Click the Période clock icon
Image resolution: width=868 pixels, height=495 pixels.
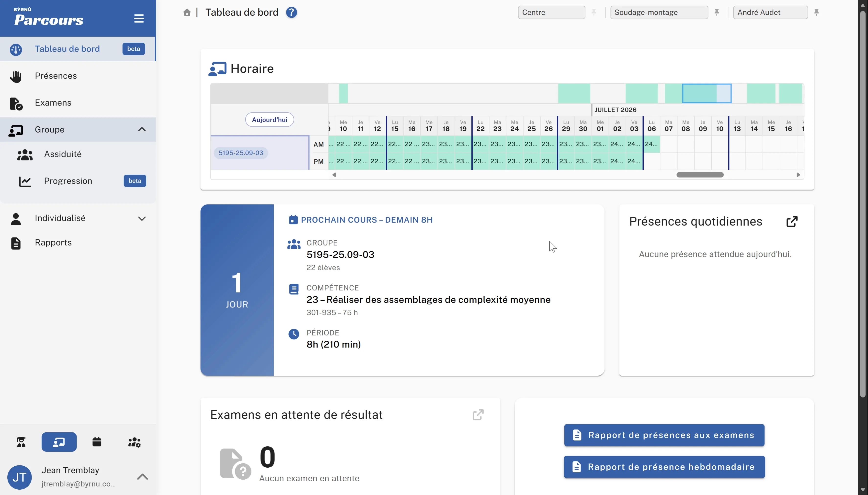(x=294, y=334)
